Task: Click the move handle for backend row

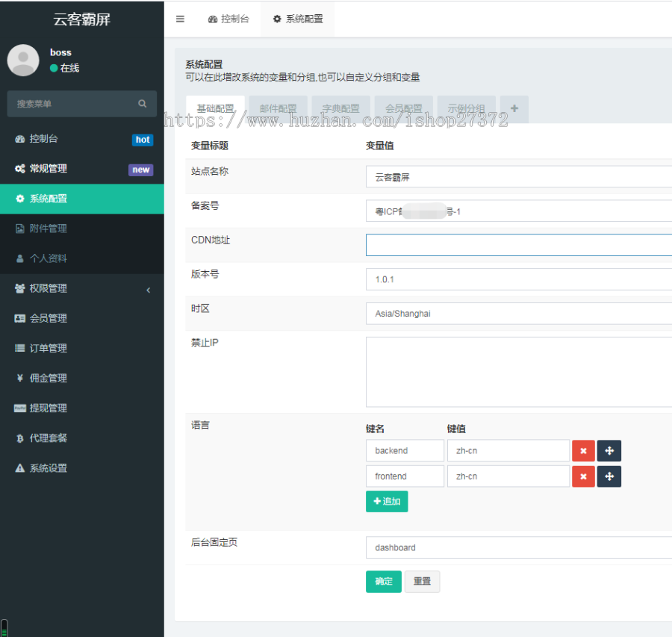Action: coord(609,451)
